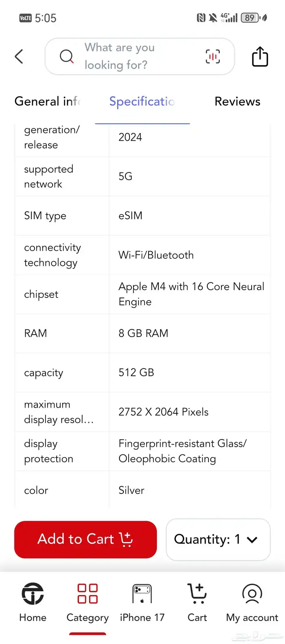The width and height of the screenshot is (285, 644).
Task: Tap the color Silver row
Action: 142,490
